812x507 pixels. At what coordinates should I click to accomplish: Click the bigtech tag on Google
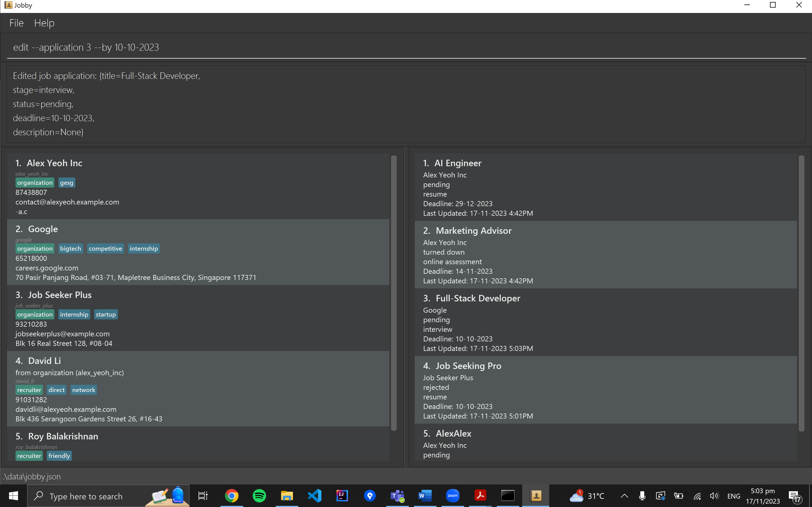(70, 248)
